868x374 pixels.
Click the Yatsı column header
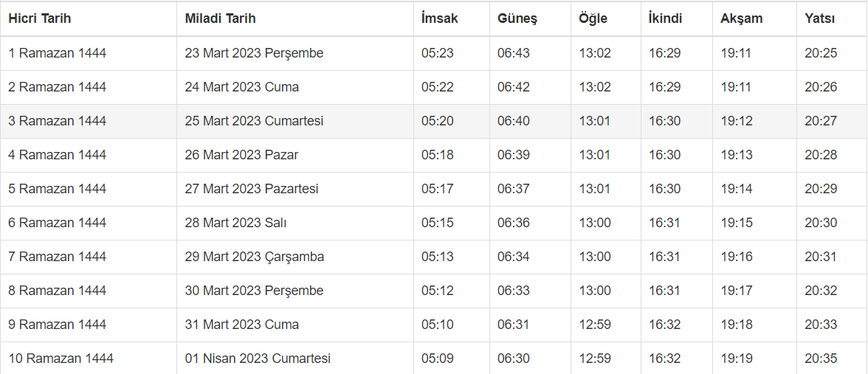pyautogui.click(x=820, y=18)
